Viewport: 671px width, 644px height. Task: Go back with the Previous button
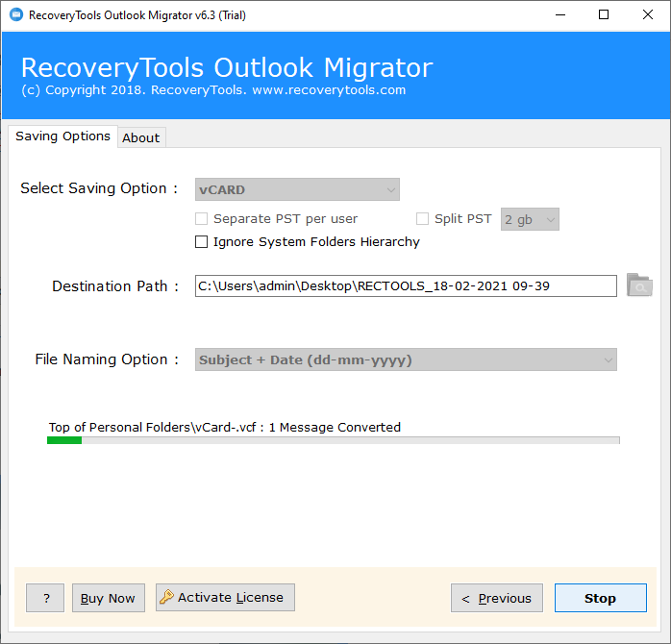497,598
